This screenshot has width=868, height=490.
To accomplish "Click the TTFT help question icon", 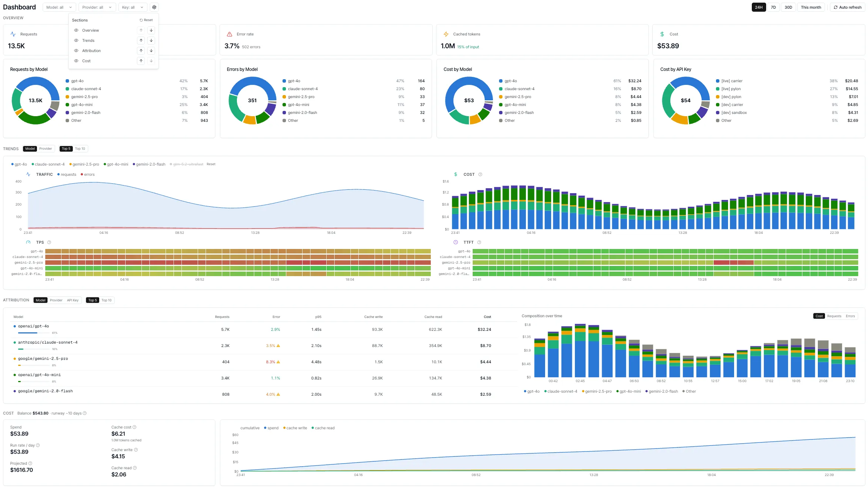I will (x=479, y=242).
